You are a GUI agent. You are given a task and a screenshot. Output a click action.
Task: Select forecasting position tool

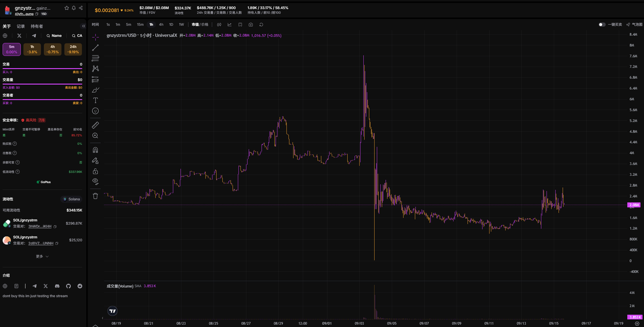tap(96, 79)
